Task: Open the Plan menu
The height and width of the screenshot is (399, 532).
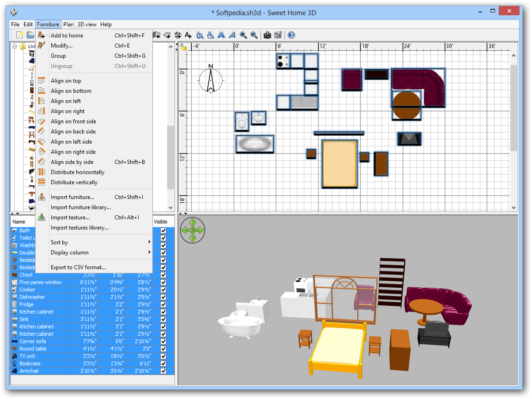Action: click(68, 24)
